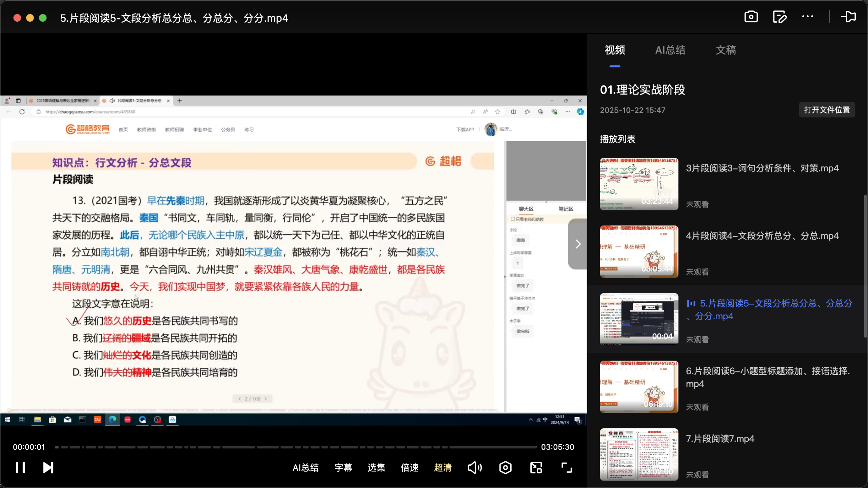Switch to the 文稿 tab
Image resolution: width=868 pixels, height=488 pixels.
tap(726, 50)
